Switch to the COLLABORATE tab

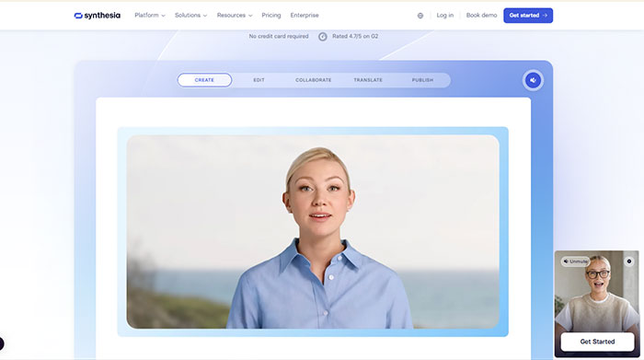click(314, 80)
